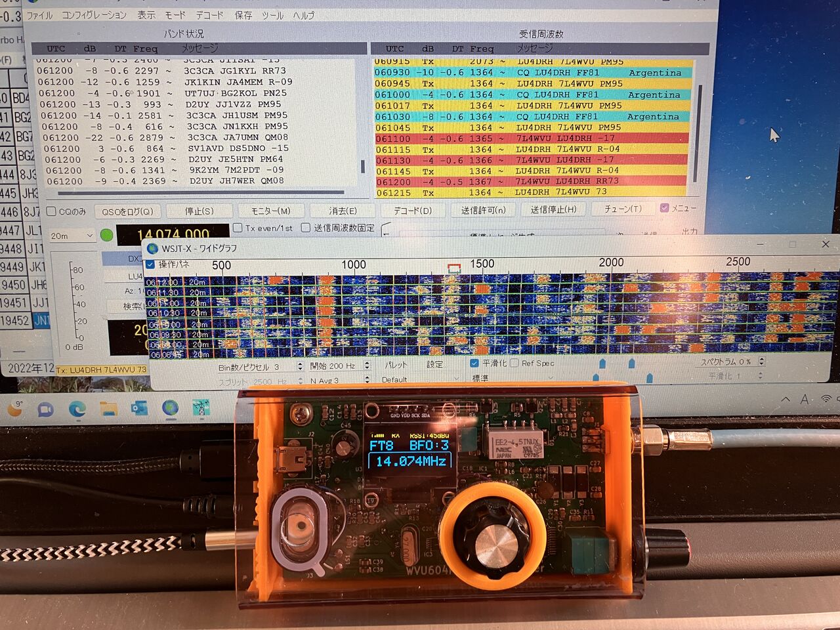Click the band activity vertical scrollbar
This screenshot has height=630, width=840.
(x=362, y=166)
